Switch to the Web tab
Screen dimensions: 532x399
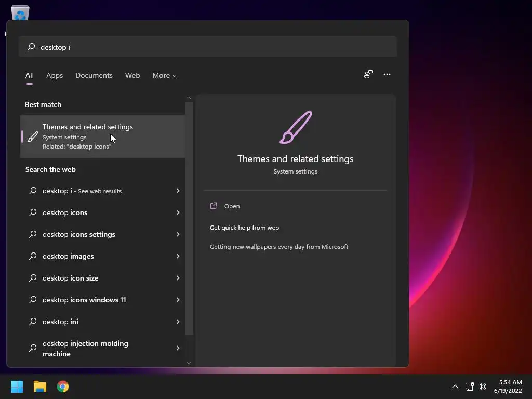(x=132, y=75)
